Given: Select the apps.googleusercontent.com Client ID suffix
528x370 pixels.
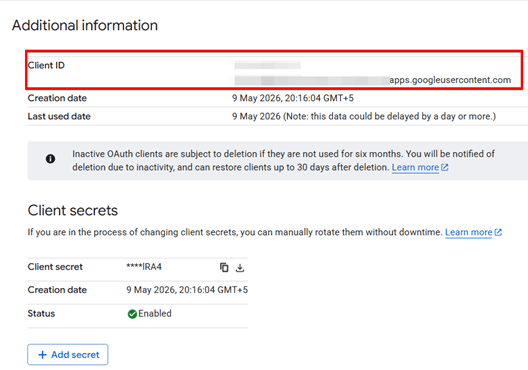Looking at the screenshot, I should coord(450,80).
